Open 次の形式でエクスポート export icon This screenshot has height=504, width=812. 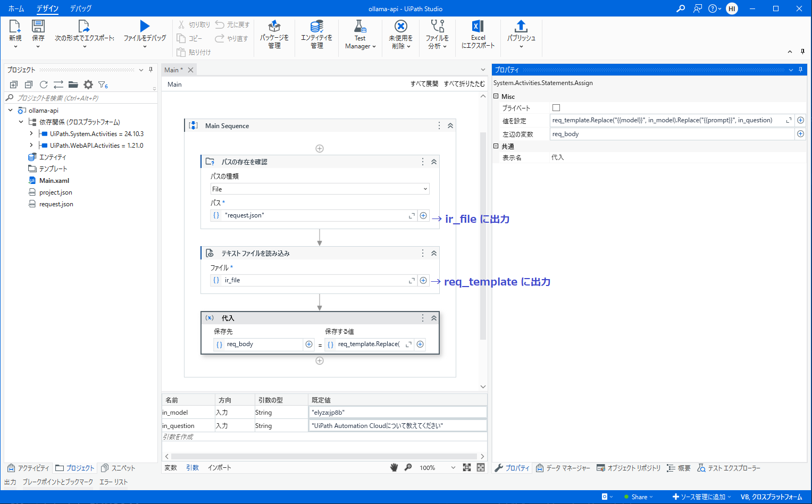[84, 27]
